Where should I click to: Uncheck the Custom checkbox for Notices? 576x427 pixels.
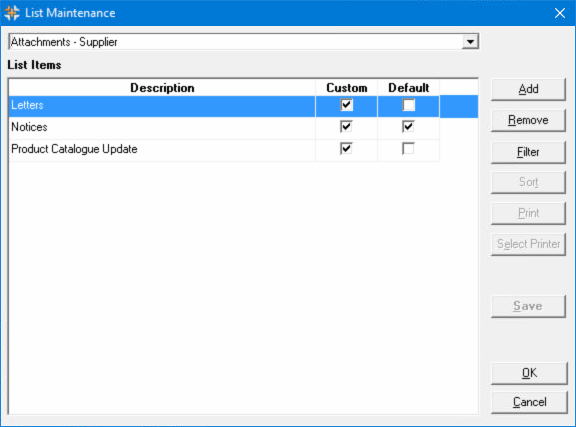click(346, 127)
